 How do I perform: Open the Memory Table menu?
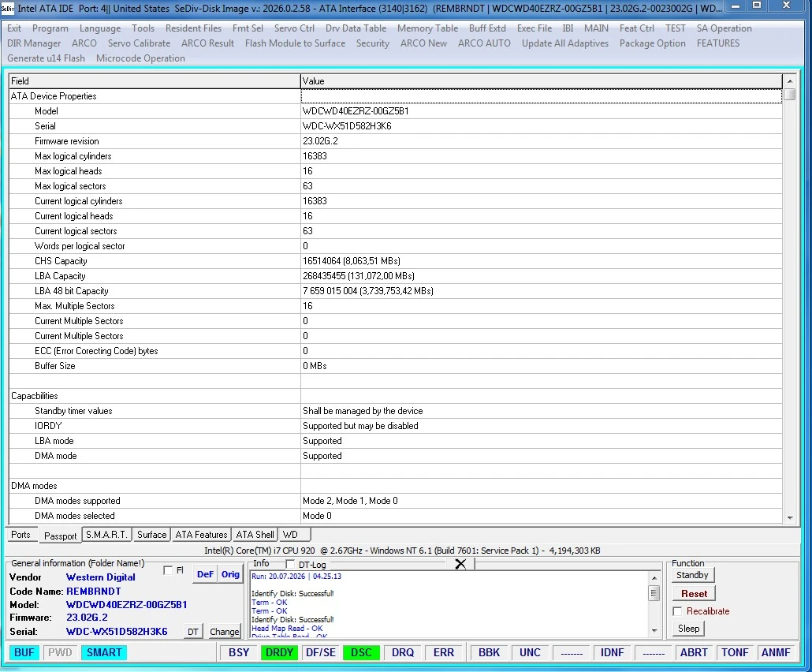[428, 28]
